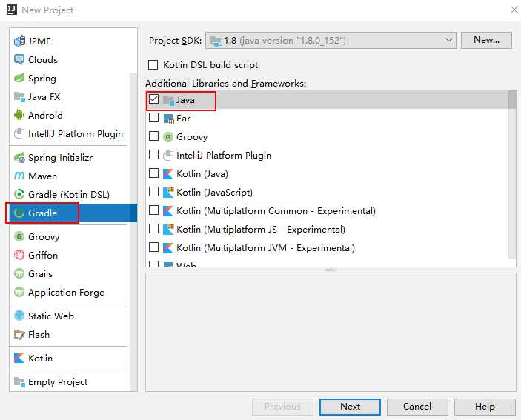Click the Cancel button
The image size is (521, 420).
(x=417, y=407)
